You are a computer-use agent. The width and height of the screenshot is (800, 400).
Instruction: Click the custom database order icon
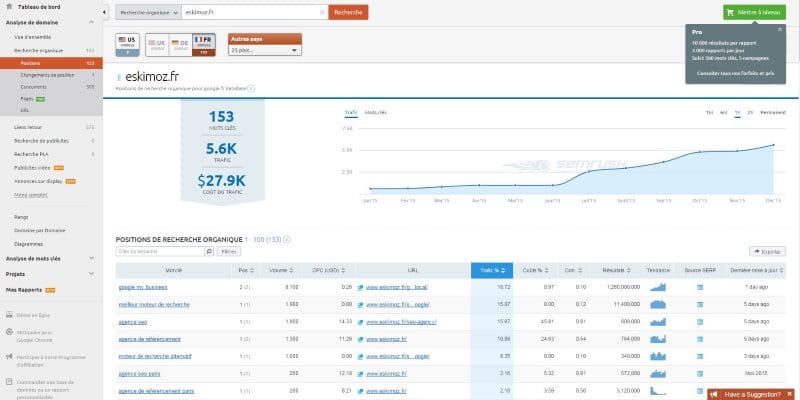[x=9, y=382]
